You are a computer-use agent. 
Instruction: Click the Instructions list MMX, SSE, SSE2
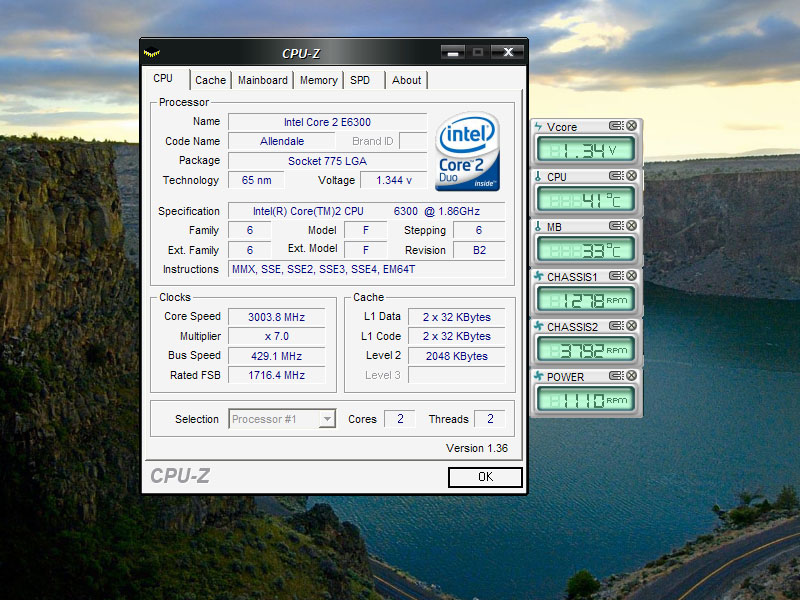[x=366, y=269]
